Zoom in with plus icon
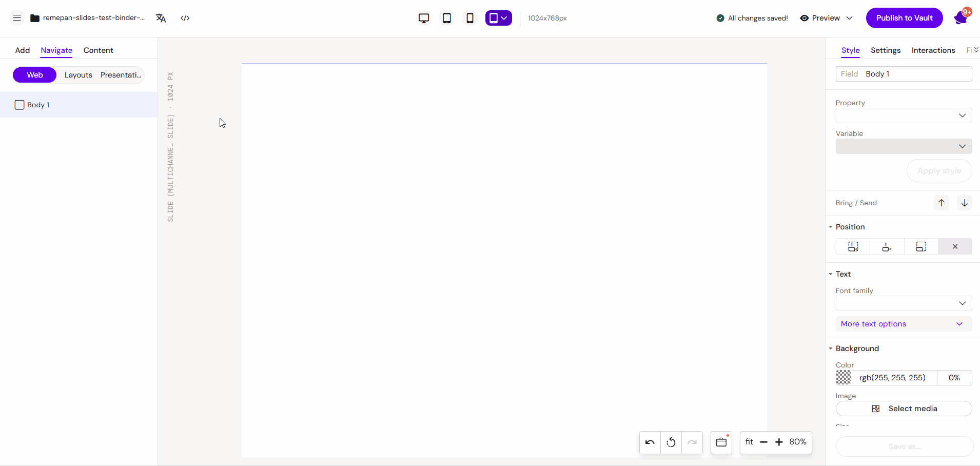 tap(779, 442)
